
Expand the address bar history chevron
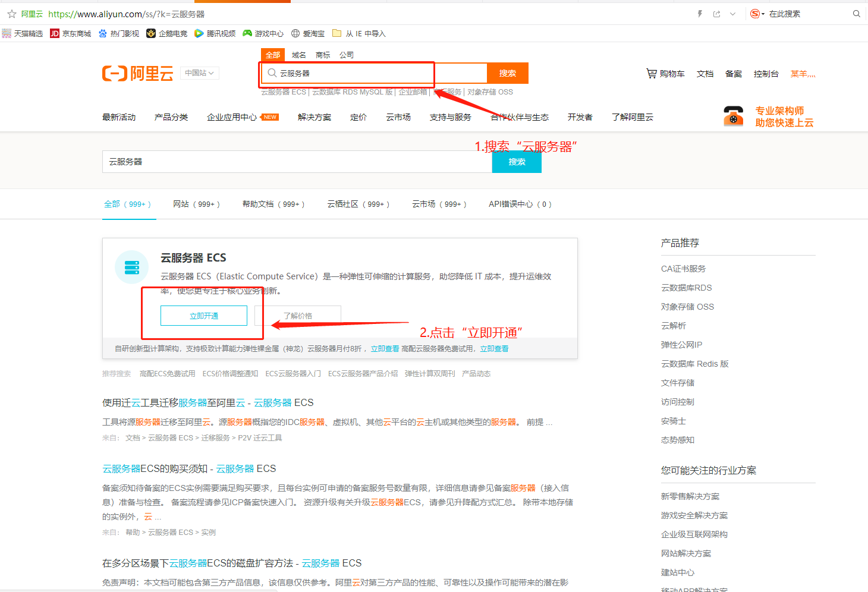coord(733,14)
